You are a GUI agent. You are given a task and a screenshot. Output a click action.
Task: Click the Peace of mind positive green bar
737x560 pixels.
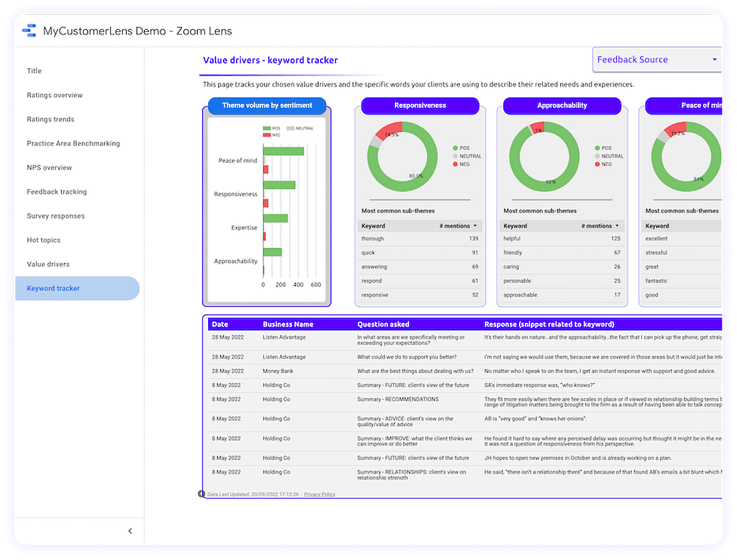click(283, 151)
